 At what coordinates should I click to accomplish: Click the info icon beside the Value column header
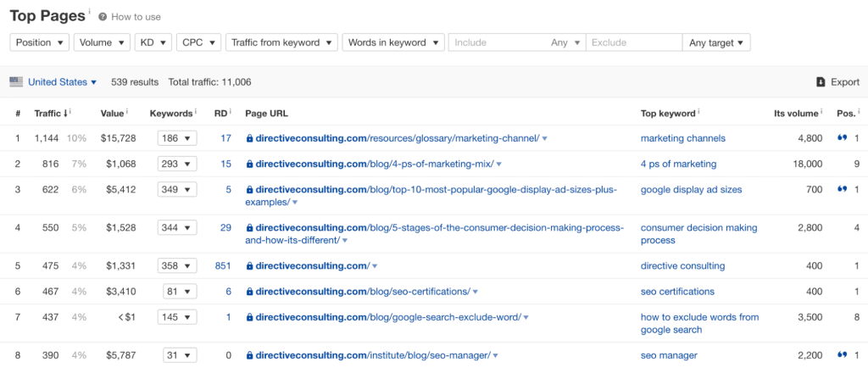[x=127, y=112]
